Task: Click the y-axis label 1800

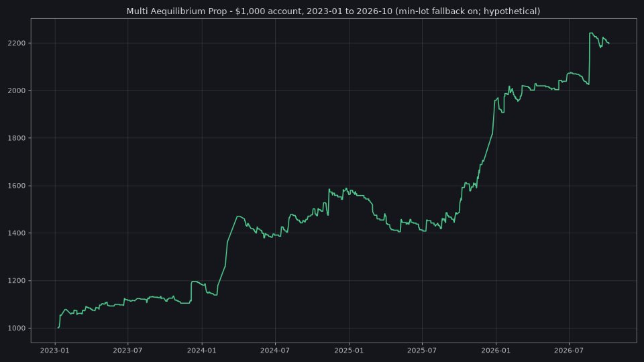Action: (16, 138)
